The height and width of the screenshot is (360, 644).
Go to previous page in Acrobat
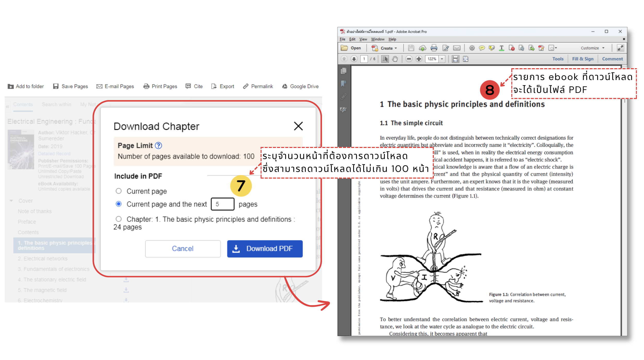(x=344, y=59)
